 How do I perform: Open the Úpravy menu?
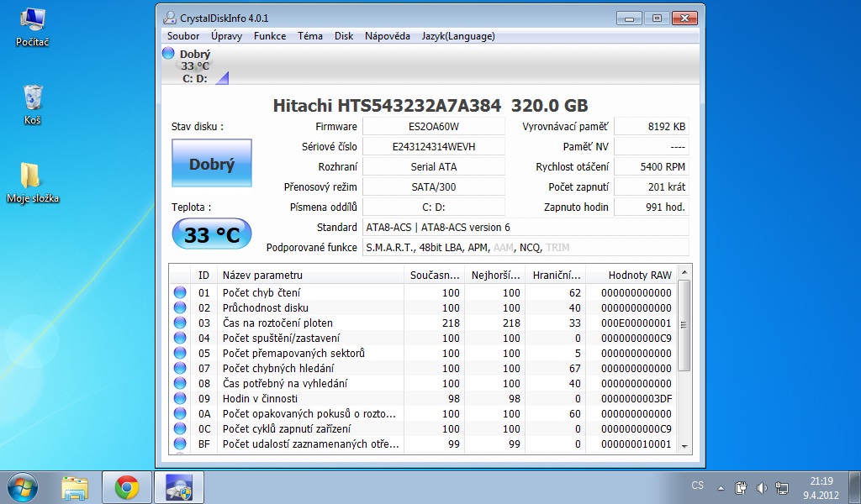(226, 36)
